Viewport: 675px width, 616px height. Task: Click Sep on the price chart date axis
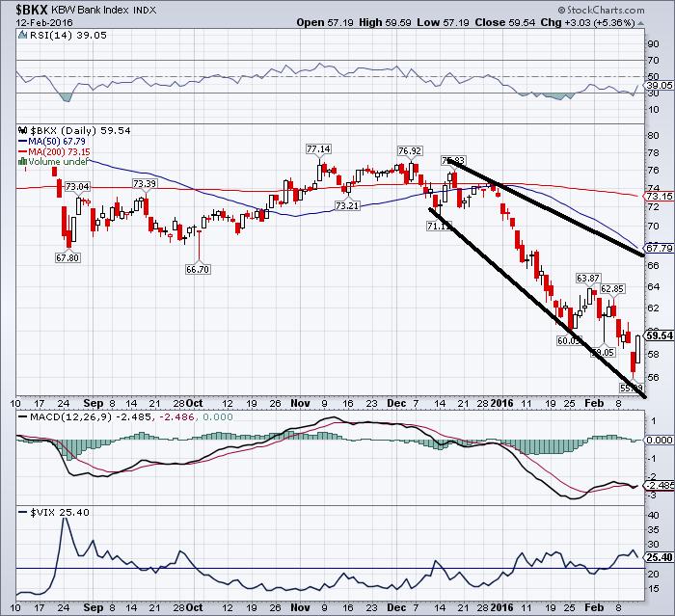[94, 404]
